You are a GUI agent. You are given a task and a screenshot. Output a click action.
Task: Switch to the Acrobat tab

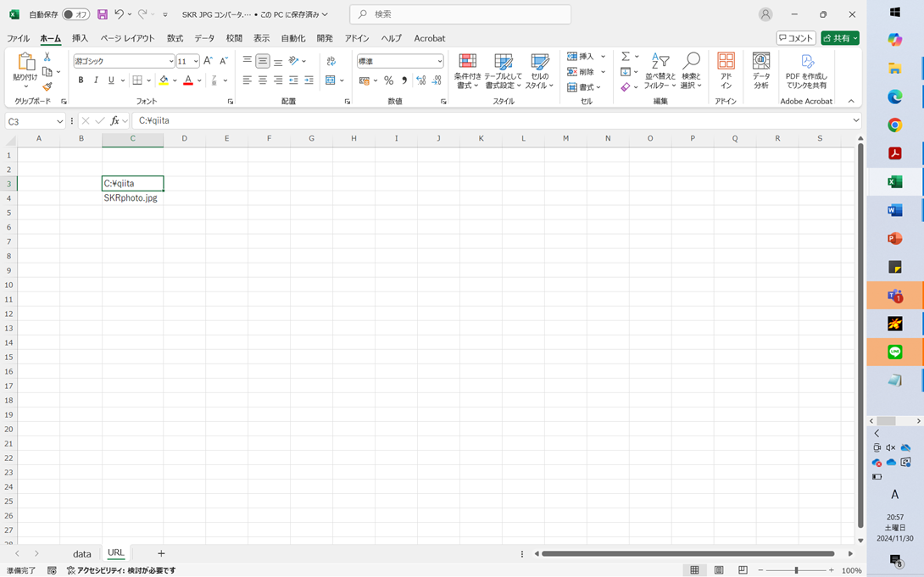430,38
